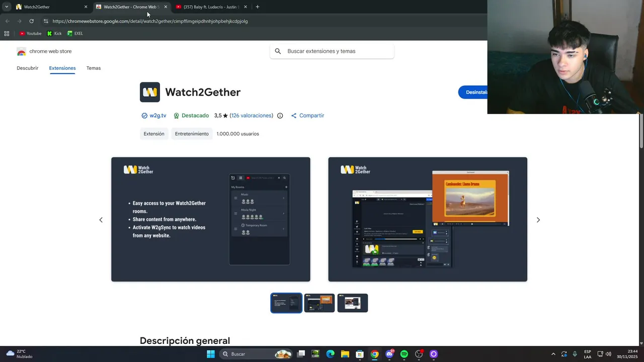Click the address bar URL
The height and width of the screenshot is (362, 644).
point(150,21)
